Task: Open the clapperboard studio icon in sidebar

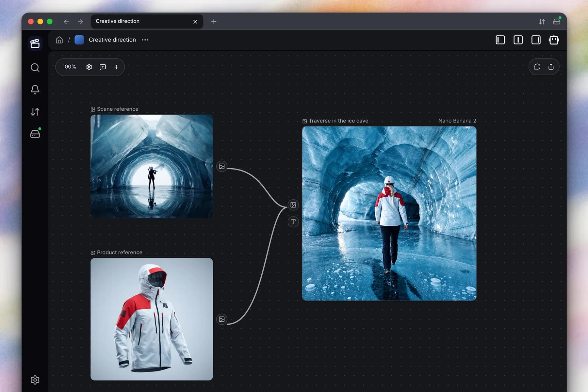Action: click(35, 43)
